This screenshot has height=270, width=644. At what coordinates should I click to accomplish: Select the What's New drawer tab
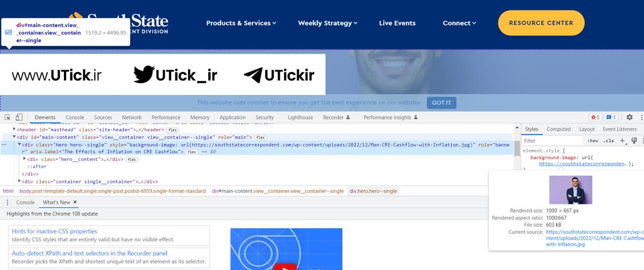point(57,202)
